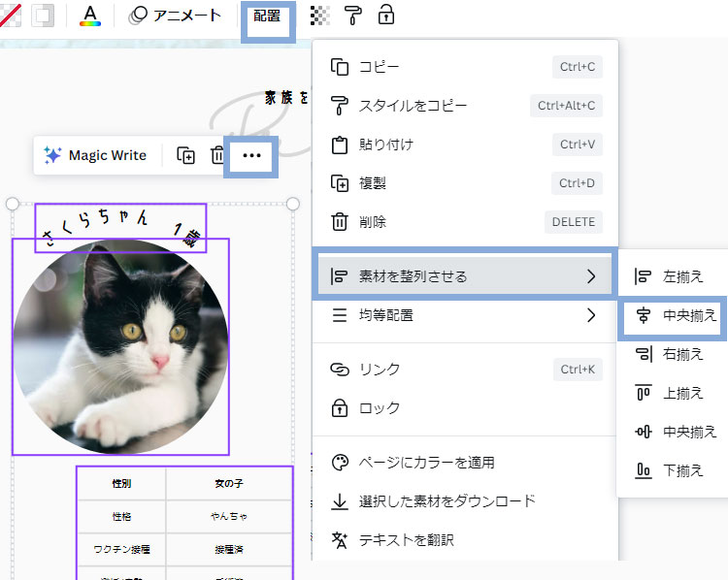Viewport: 728px width, 580px height.
Task: Select 上揃え alignment option
Action: pos(673,393)
